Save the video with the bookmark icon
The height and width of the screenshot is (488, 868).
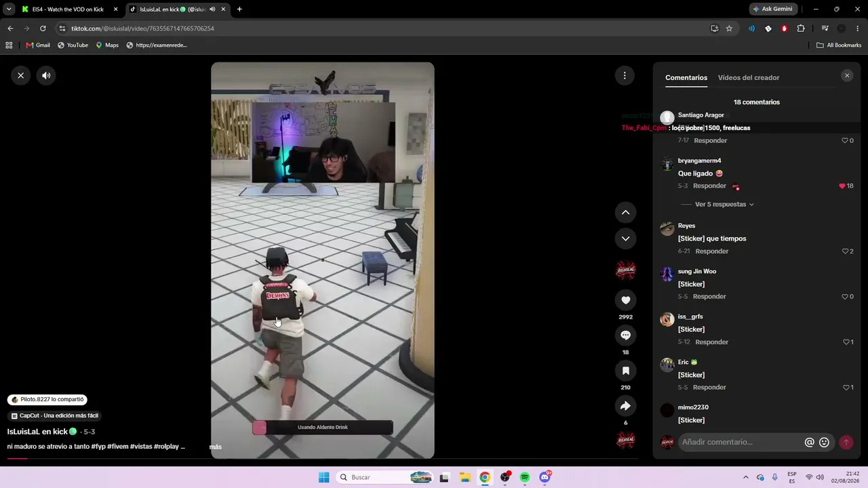coord(625,371)
